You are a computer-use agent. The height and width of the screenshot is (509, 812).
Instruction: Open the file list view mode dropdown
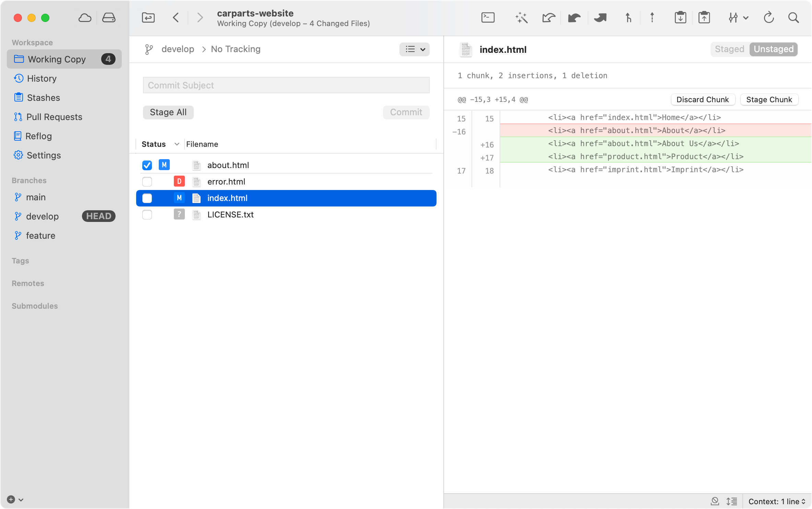(x=414, y=49)
